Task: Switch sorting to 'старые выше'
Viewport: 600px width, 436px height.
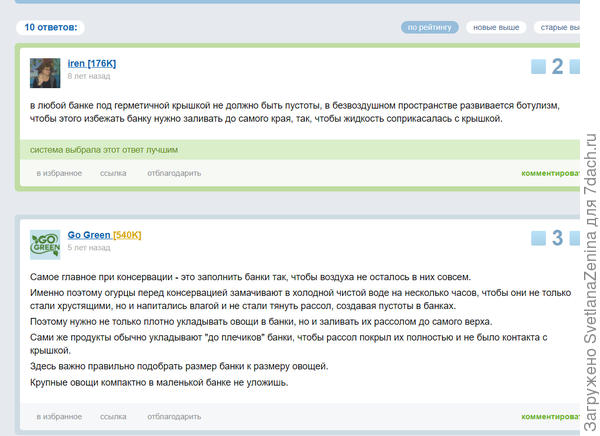Action: point(560,28)
